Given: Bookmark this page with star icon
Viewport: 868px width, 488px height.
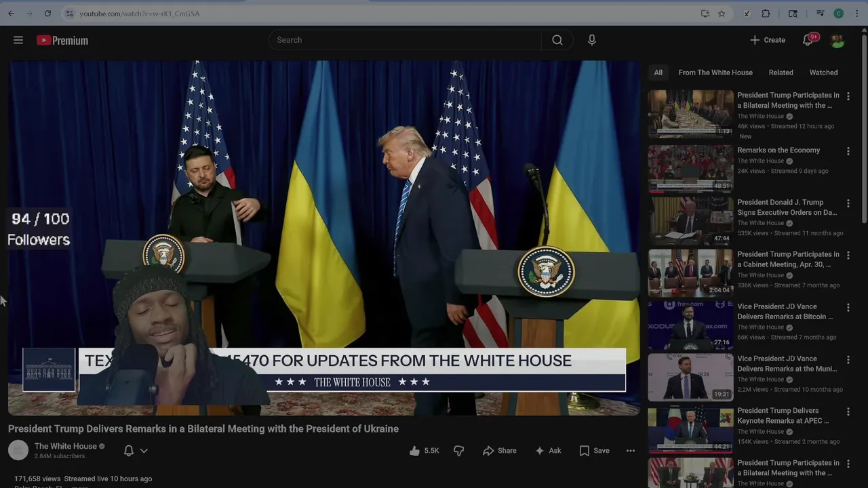Looking at the screenshot, I should coord(722,14).
